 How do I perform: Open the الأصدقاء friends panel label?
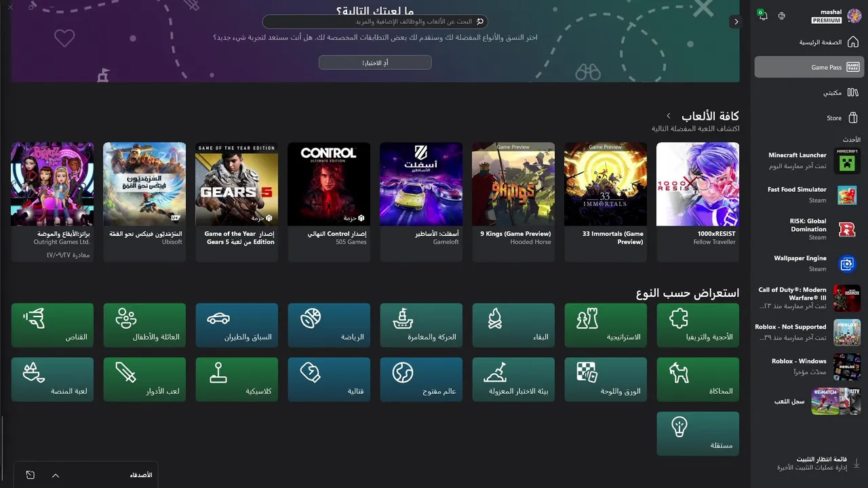point(141,475)
